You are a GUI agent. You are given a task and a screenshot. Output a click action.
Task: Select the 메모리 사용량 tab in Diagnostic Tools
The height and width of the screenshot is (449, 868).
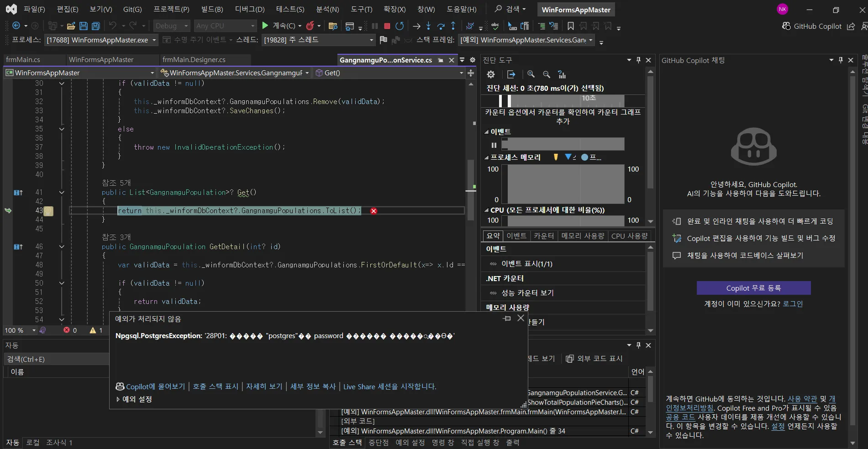pyautogui.click(x=583, y=236)
